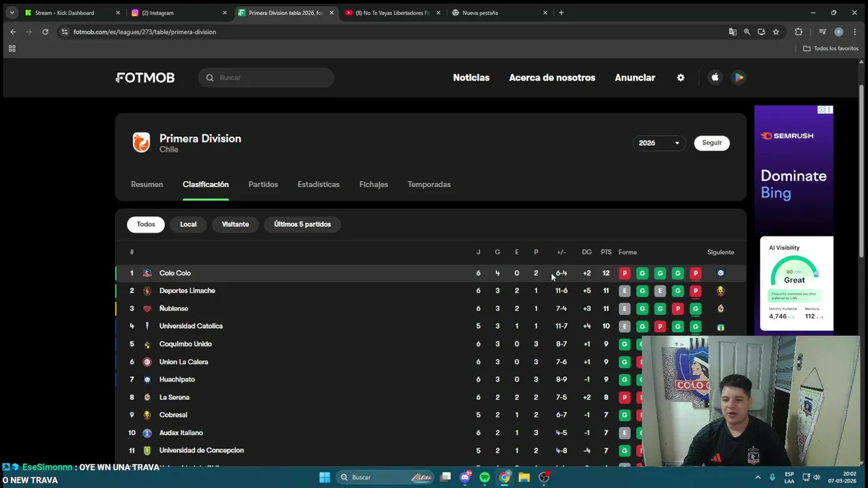This screenshot has width=868, height=488.
Task: Open Spotify from the taskbar
Action: (x=485, y=477)
